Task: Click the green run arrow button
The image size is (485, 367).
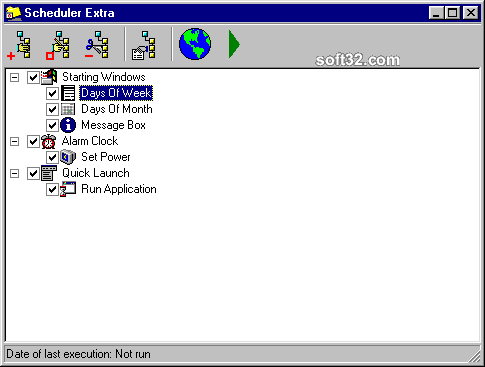Action: pos(234,44)
